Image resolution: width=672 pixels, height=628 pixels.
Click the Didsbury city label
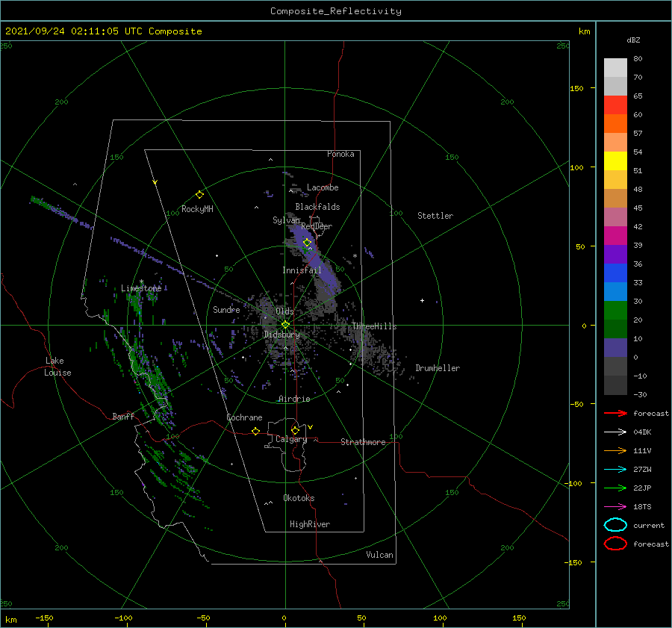point(281,335)
